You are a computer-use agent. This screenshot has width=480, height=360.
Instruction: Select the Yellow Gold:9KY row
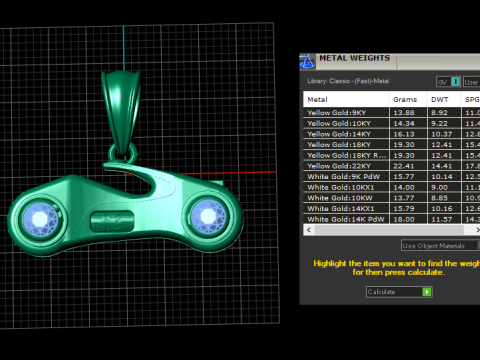pos(392,113)
